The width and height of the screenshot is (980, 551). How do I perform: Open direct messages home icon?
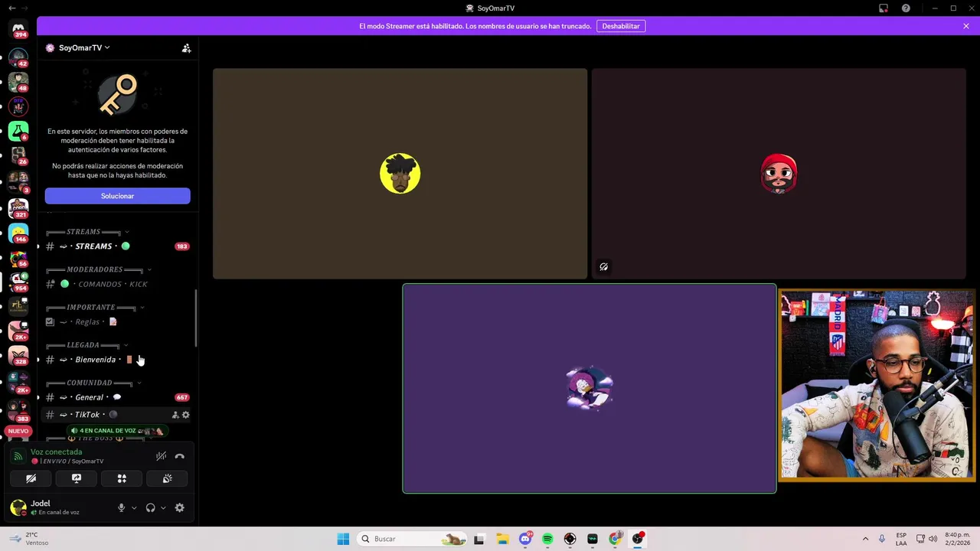[x=18, y=28]
